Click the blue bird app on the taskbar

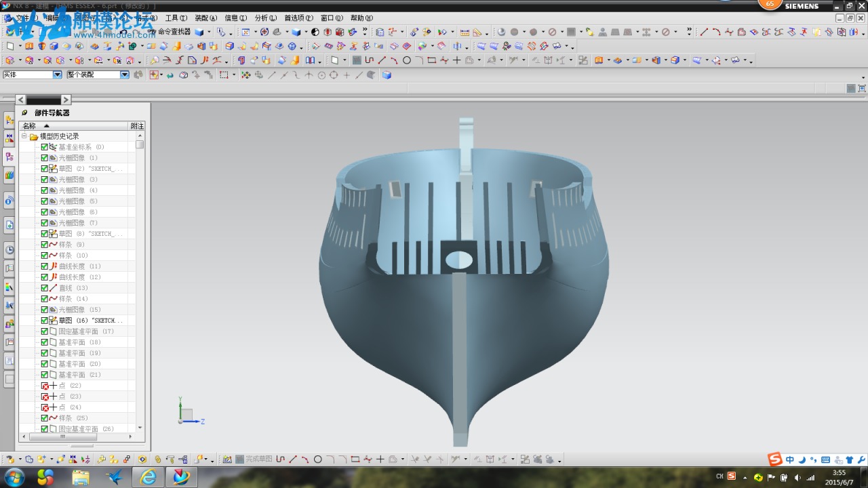(x=115, y=477)
